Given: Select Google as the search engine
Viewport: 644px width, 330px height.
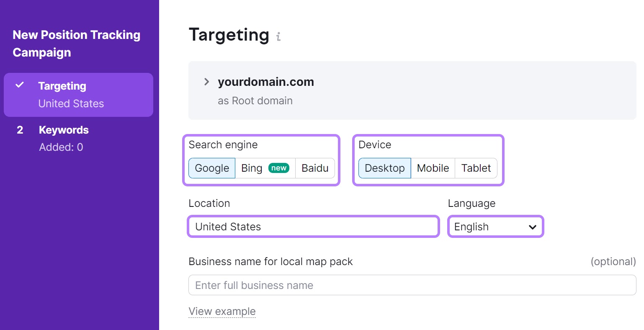Looking at the screenshot, I should click(212, 168).
